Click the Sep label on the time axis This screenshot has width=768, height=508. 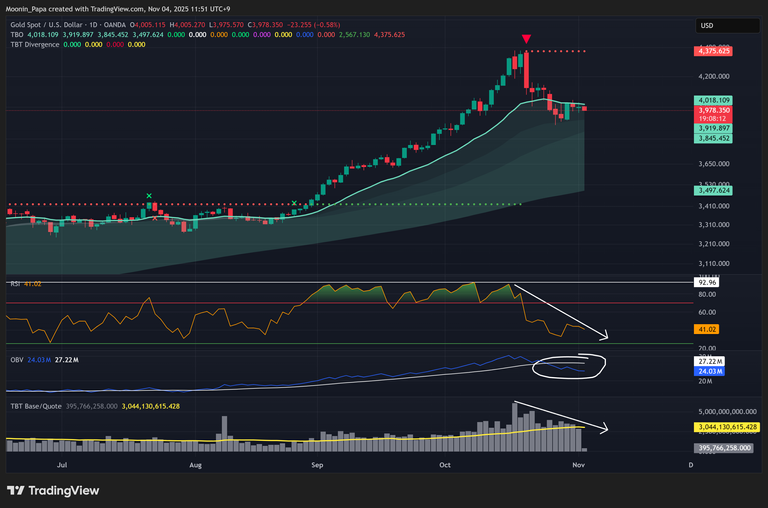(x=317, y=465)
